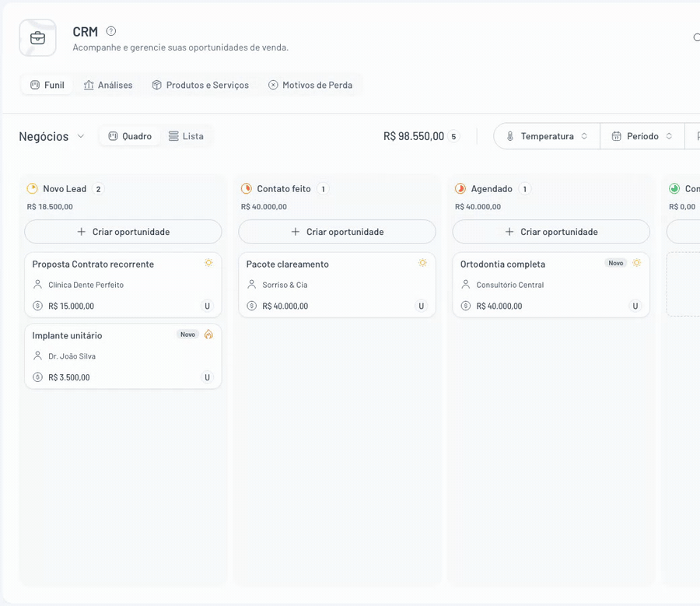Viewport: 700px width, 606px height.
Task: Click Consultório Central contact name
Action: coord(509,285)
